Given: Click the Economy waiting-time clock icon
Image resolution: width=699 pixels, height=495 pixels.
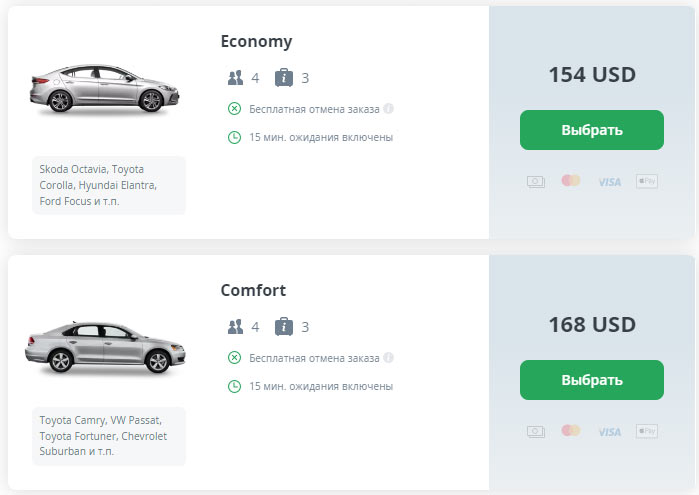Looking at the screenshot, I should [x=234, y=137].
